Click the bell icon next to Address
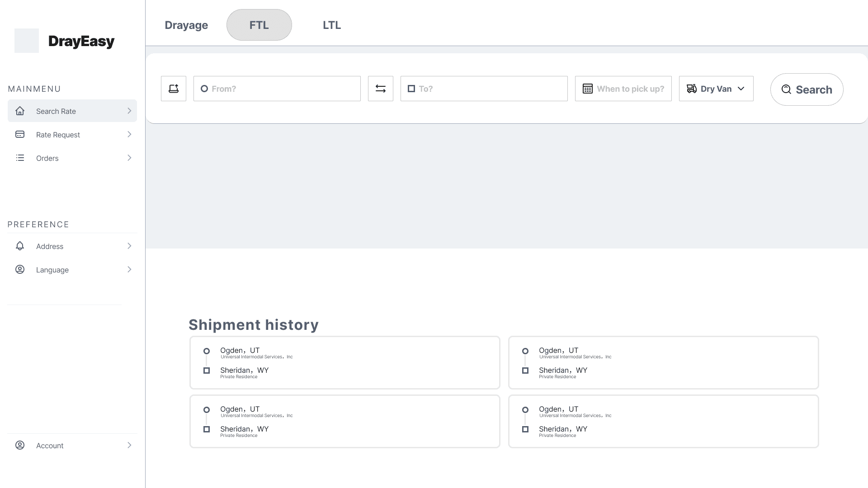 (x=20, y=246)
